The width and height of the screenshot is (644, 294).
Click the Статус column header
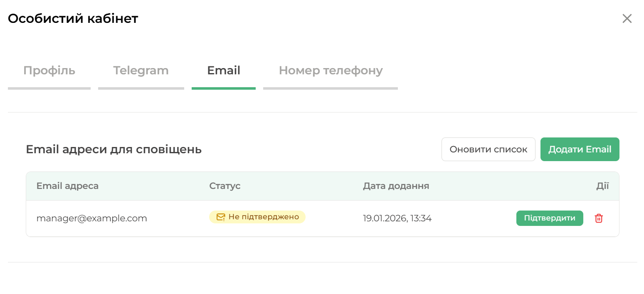click(225, 186)
